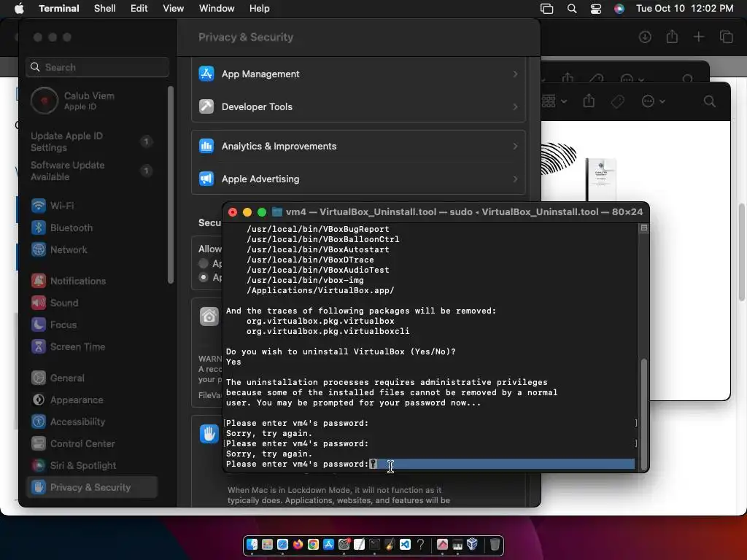Open the Control Center sidebar icon

tap(39, 443)
